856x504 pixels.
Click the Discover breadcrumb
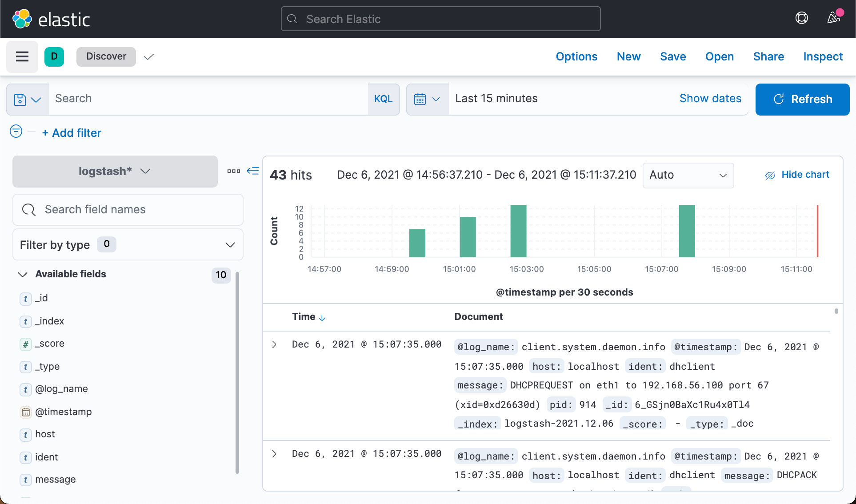point(106,56)
